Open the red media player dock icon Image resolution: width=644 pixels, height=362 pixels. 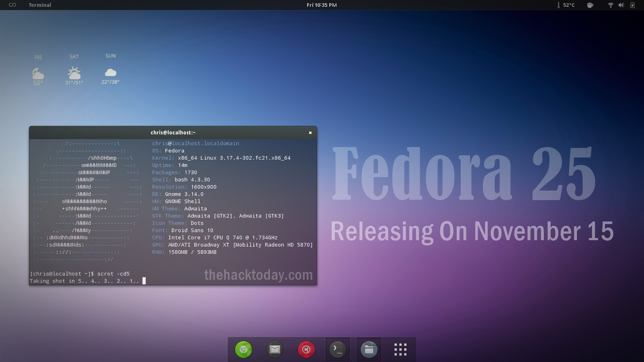click(306, 349)
